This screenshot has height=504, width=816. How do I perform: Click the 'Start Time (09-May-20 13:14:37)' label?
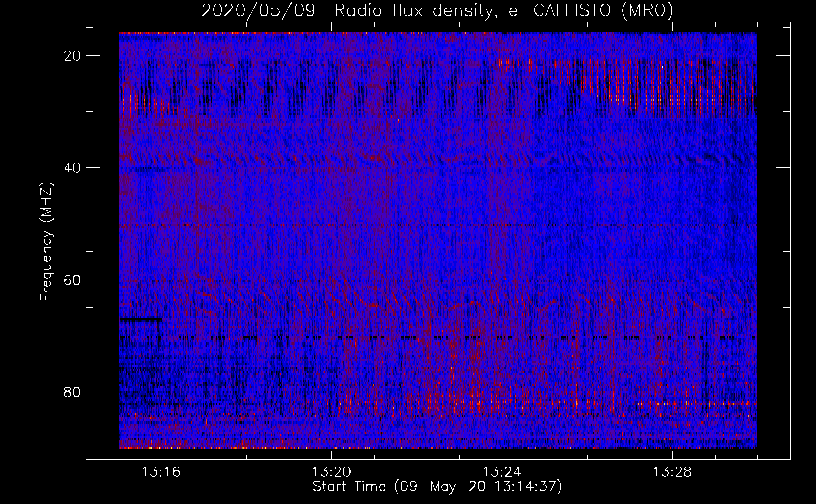point(437,487)
